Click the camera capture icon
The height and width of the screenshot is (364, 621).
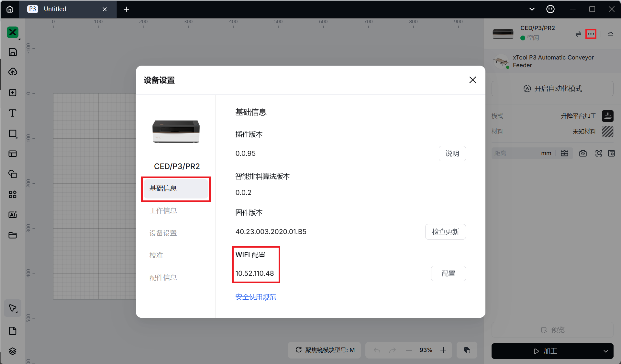583,153
